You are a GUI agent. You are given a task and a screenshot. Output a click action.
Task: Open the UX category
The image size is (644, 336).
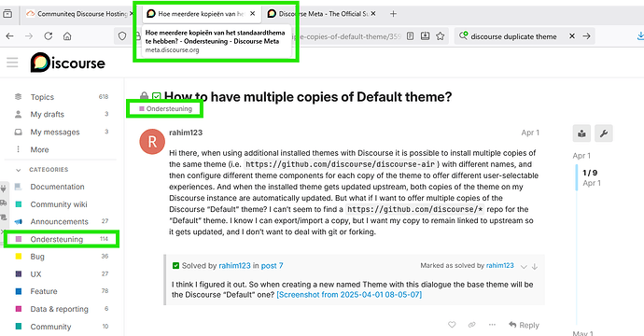tap(35, 274)
